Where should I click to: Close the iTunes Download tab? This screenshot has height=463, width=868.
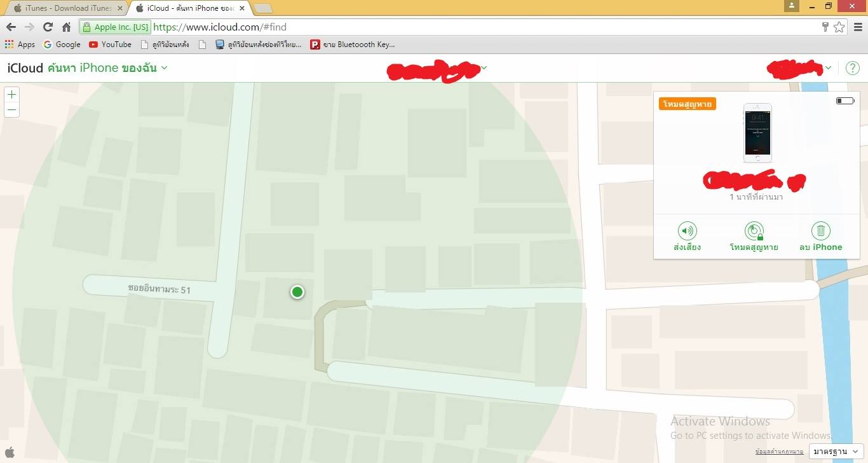coord(119,8)
